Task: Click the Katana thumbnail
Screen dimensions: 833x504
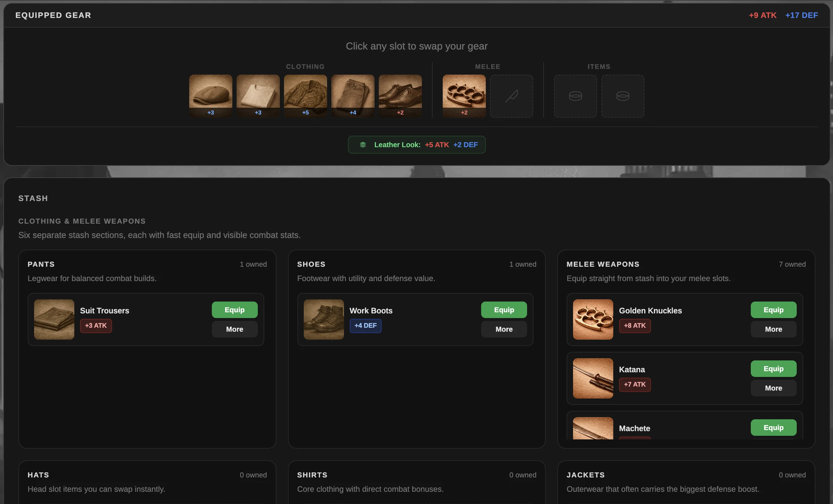Action: point(593,378)
